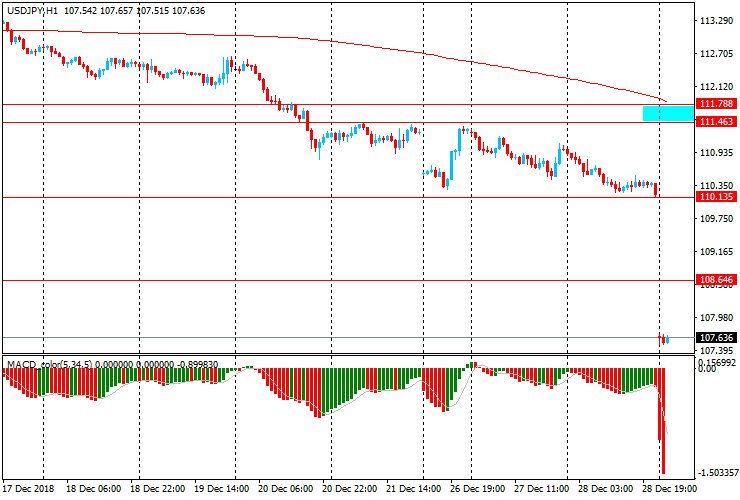Click the 28 Dec 03:00 time label

pyautogui.click(x=606, y=489)
